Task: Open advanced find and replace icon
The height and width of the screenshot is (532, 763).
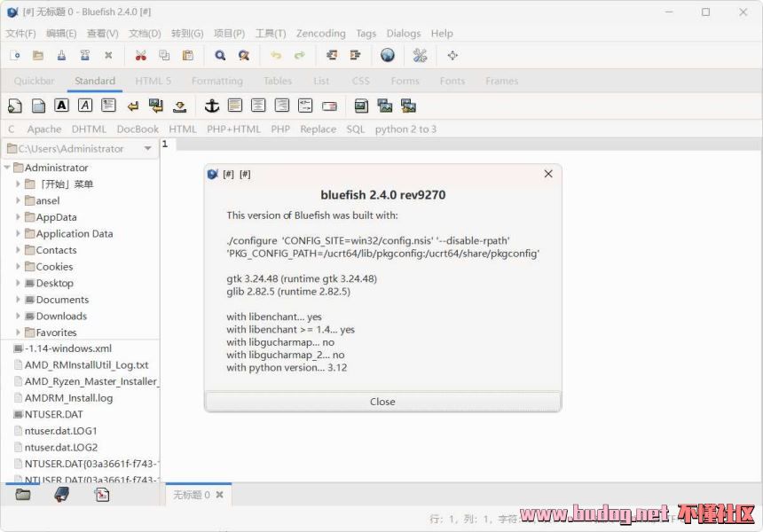Action: coord(244,56)
